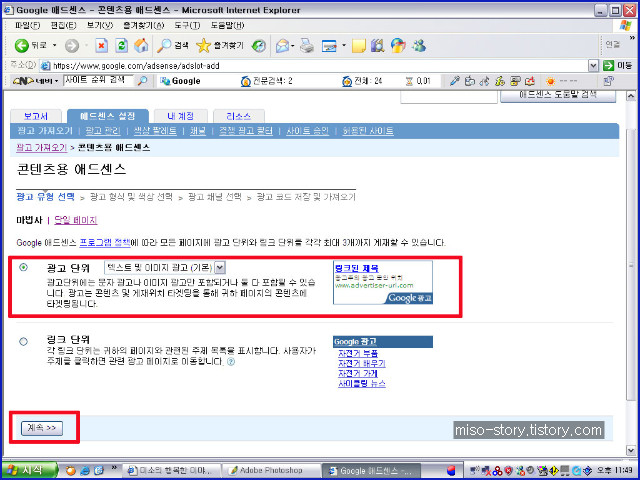The height and width of the screenshot is (480, 640).
Task: Click the Research book icon in toolbar
Action: 378,45
